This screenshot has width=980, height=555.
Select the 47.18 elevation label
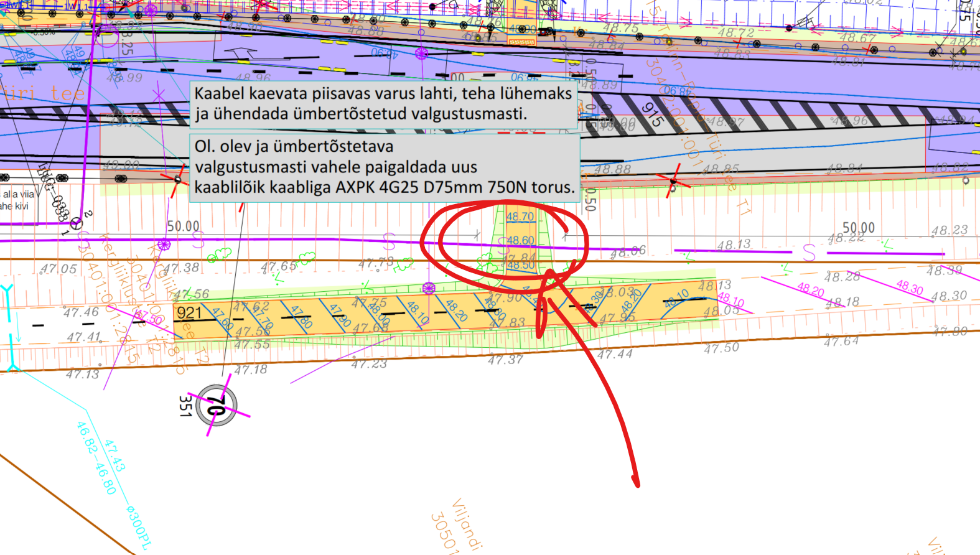(x=250, y=370)
